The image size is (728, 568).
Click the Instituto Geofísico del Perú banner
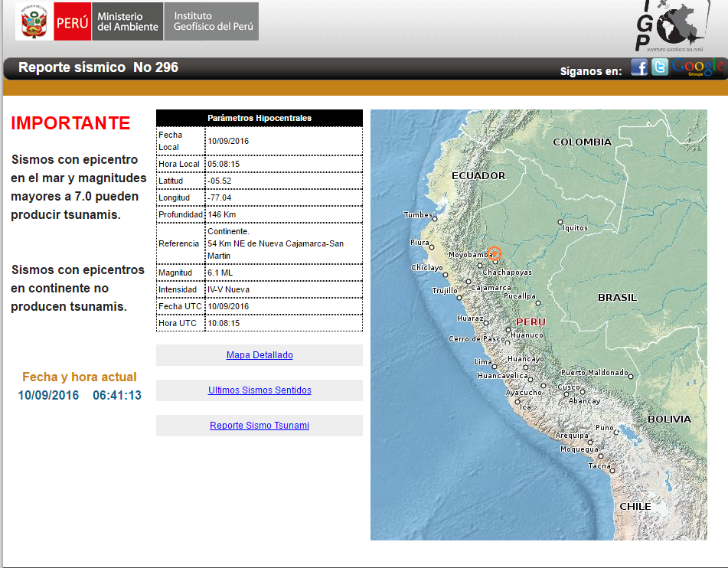pyautogui.click(x=212, y=21)
